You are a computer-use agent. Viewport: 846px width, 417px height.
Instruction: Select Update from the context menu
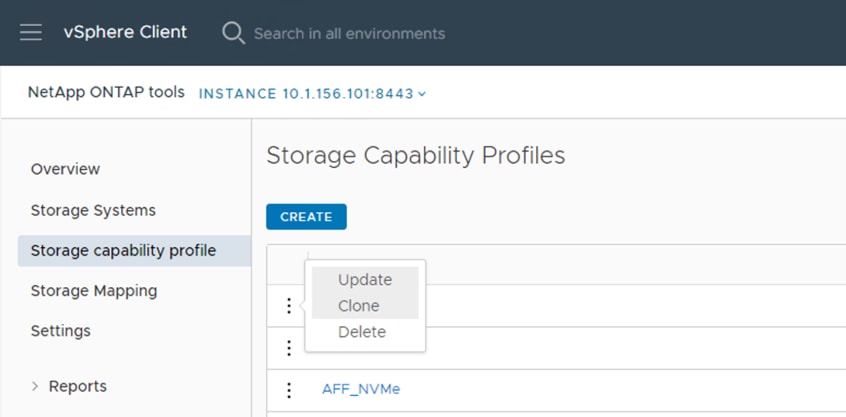pos(364,280)
